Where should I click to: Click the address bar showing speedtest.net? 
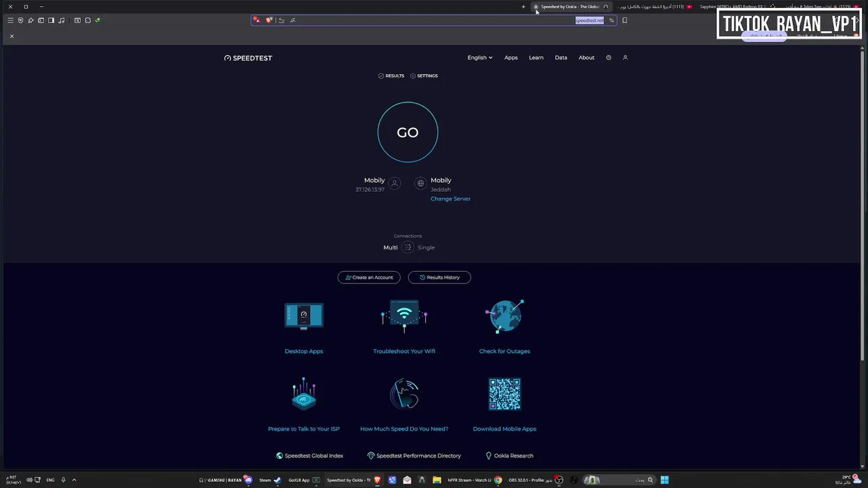tap(434, 20)
